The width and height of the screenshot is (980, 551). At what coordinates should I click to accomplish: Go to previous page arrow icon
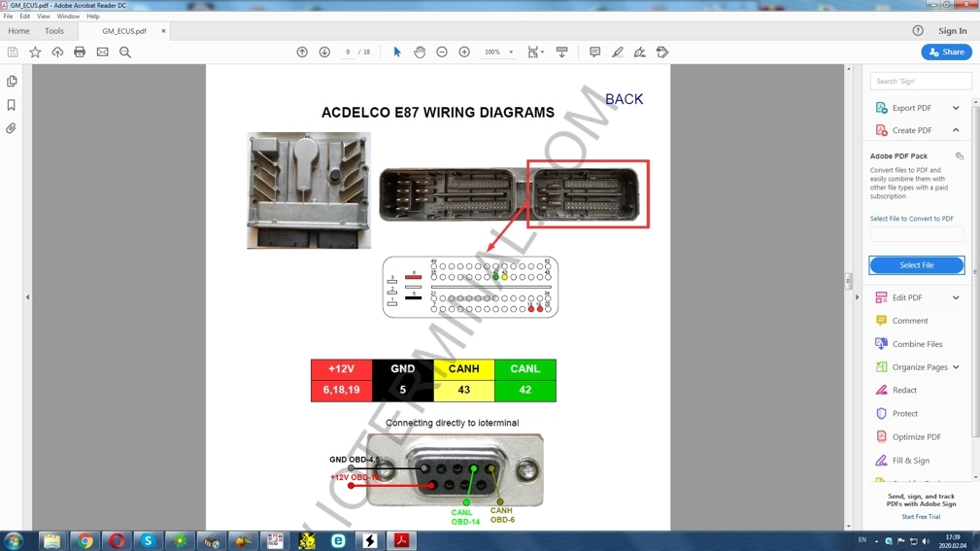coord(302,52)
